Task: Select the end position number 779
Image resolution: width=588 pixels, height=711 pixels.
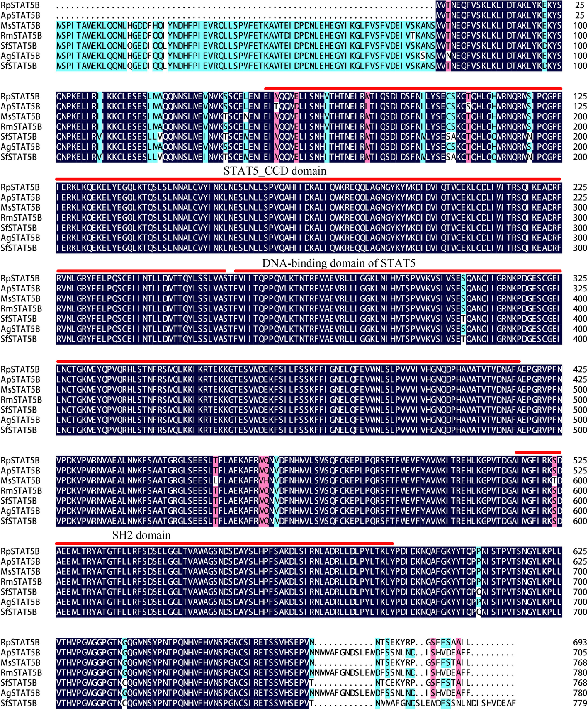Action: point(580,703)
